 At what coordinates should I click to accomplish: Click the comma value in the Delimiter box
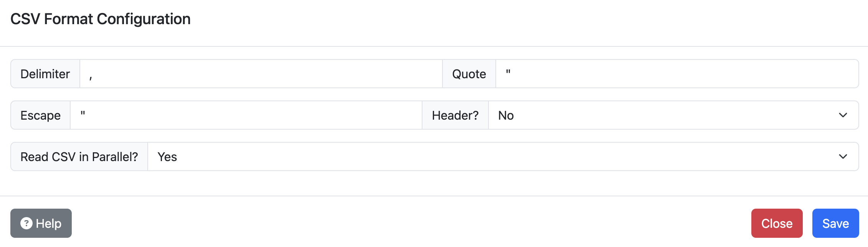tap(91, 77)
